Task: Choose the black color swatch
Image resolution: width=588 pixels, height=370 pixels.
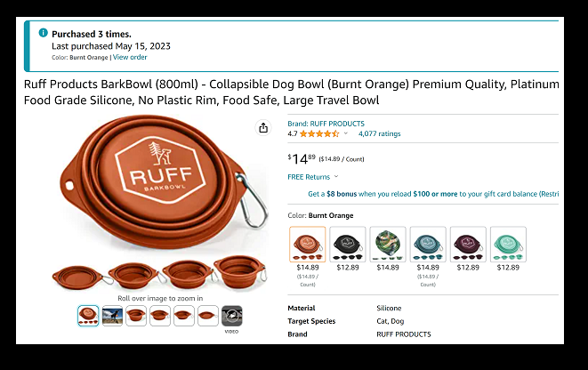Action: (x=348, y=244)
